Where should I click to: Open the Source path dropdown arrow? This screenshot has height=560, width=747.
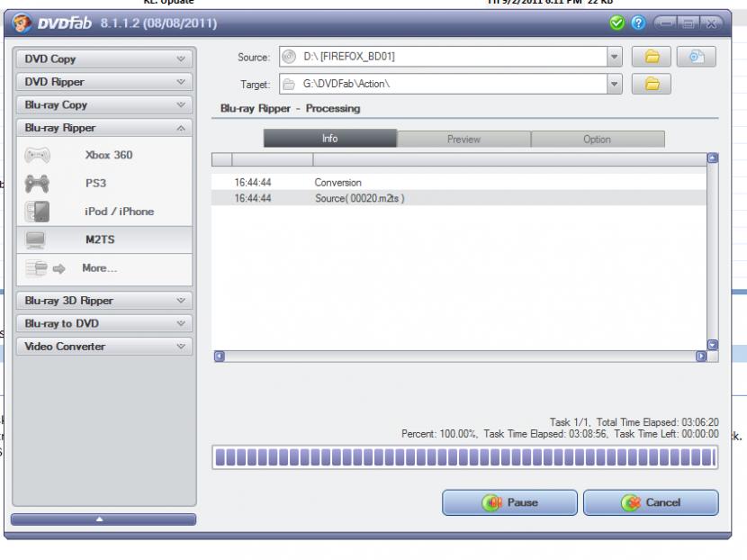615,57
